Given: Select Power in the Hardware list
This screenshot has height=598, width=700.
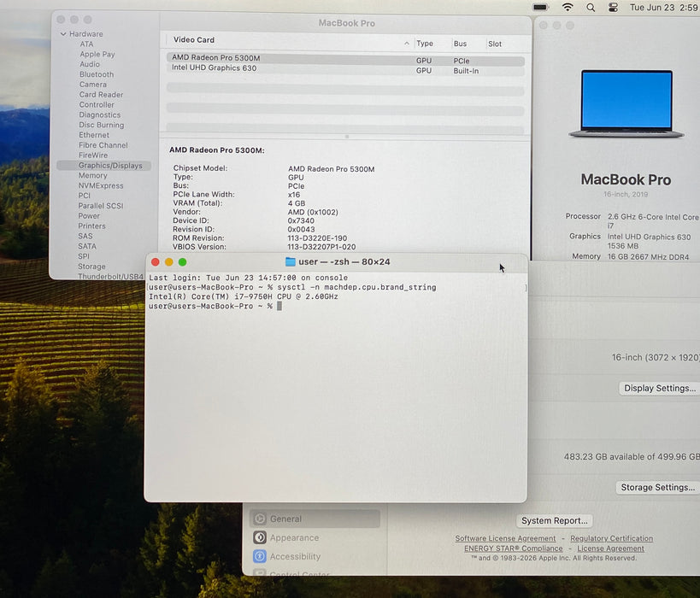Looking at the screenshot, I should tap(89, 216).
